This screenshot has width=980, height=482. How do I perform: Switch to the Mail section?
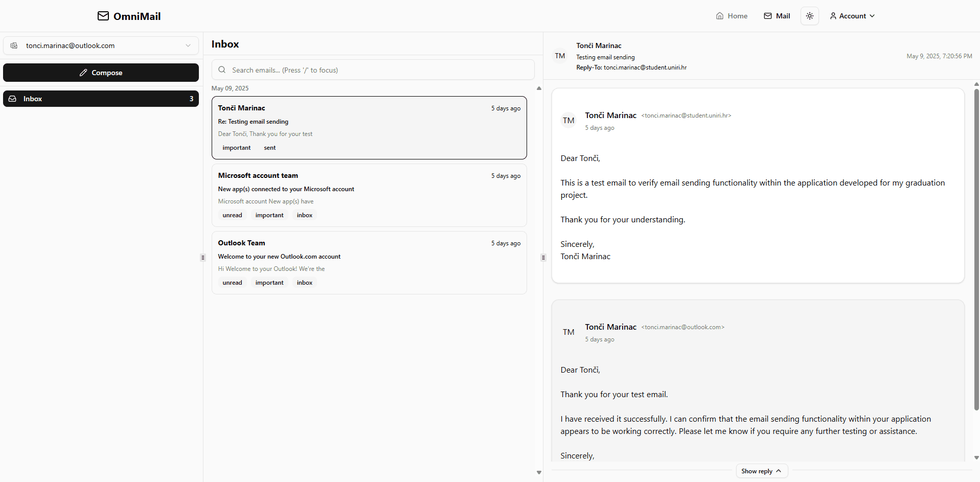coord(776,16)
